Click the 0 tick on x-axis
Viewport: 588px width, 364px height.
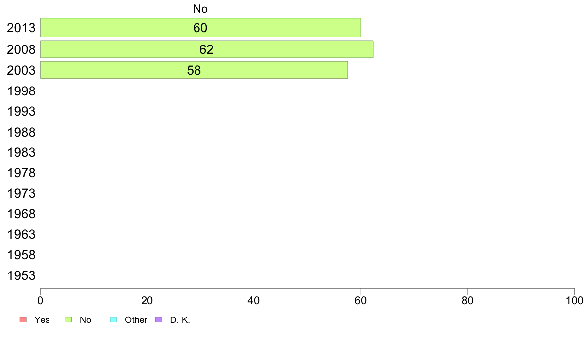pyautogui.click(x=40, y=300)
